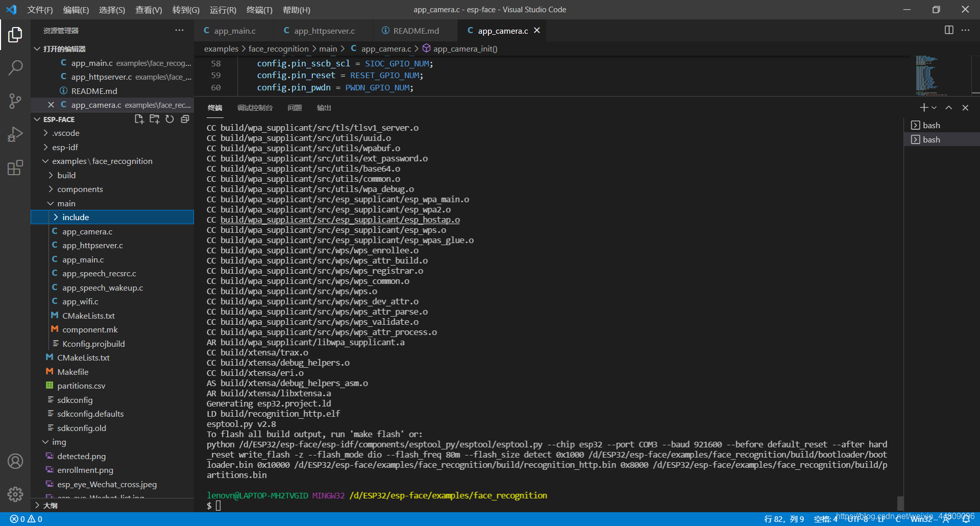Screen dimensions: 980x526
Task: Click errors and warnings status indicator
Action: pos(26,519)
